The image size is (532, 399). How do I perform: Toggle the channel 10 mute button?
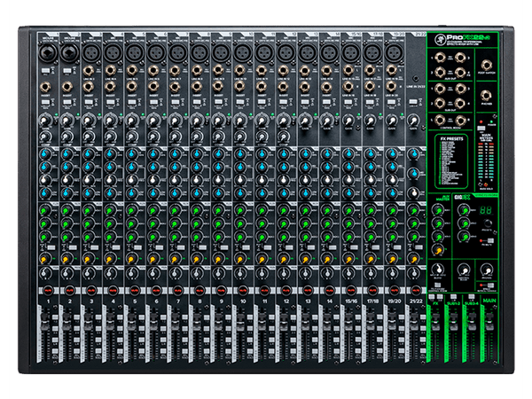[241, 290]
